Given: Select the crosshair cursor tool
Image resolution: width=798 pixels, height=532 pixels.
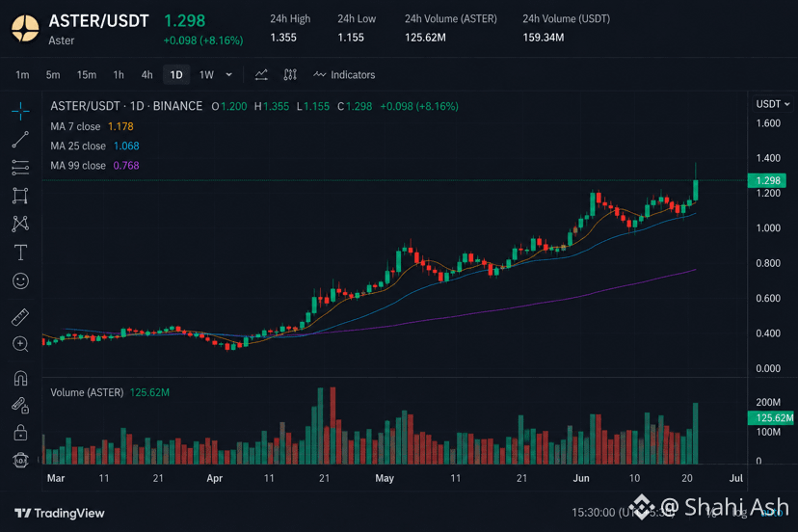Looking at the screenshot, I should click(x=20, y=111).
